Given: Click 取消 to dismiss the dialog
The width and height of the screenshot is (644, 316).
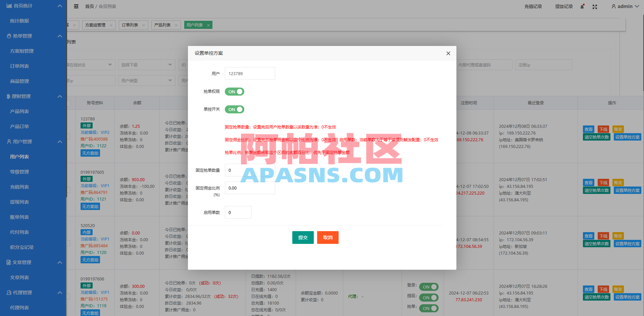Looking at the screenshot, I should click(x=328, y=237).
